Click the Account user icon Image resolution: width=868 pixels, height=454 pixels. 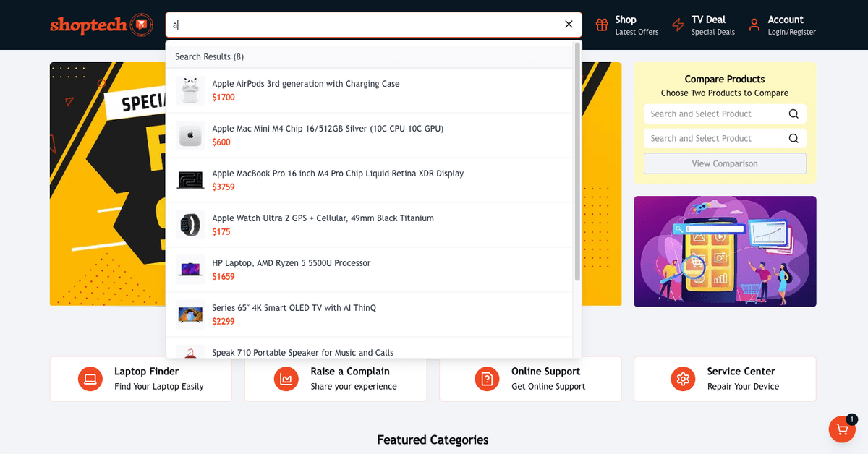pyautogui.click(x=754, y=25)
